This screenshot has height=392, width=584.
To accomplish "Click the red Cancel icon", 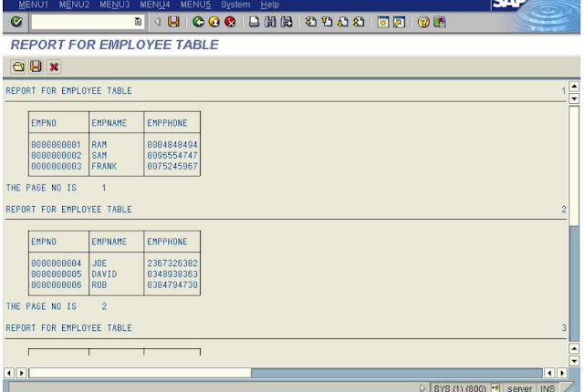I will pos(230,22).
